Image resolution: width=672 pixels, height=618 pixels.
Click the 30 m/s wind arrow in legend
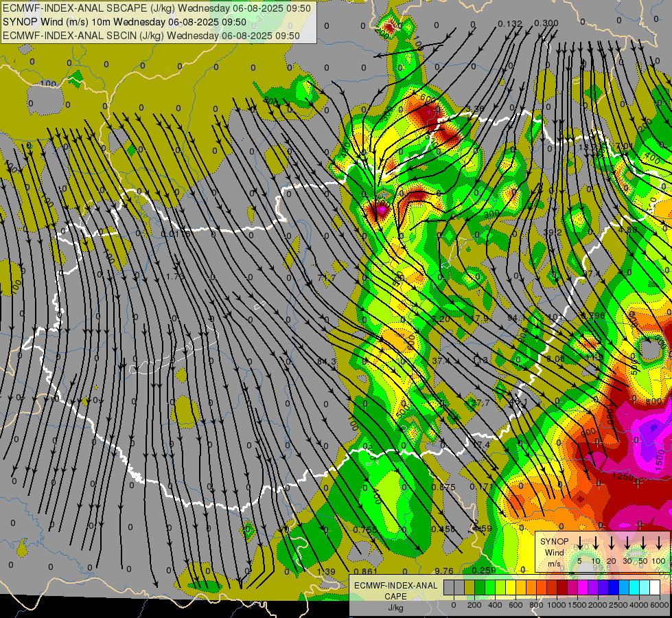click(x=627, y=542)
